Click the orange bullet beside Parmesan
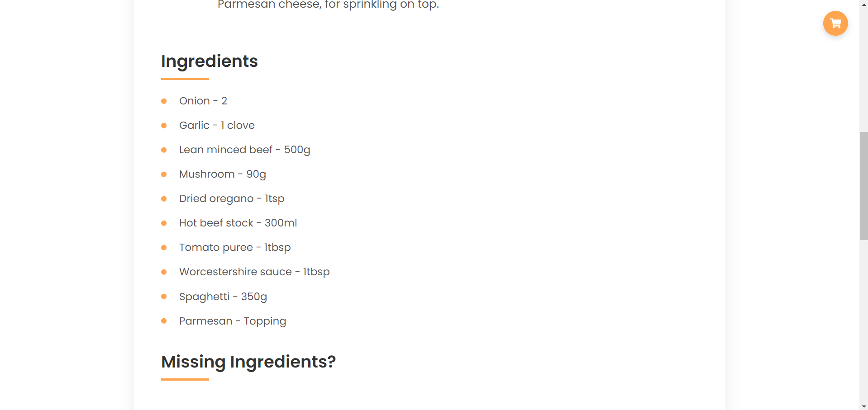 164,321
